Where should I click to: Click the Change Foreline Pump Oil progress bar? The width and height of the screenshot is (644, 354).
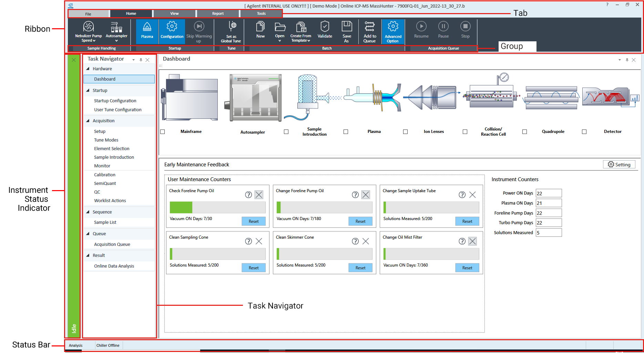[325, 207]
